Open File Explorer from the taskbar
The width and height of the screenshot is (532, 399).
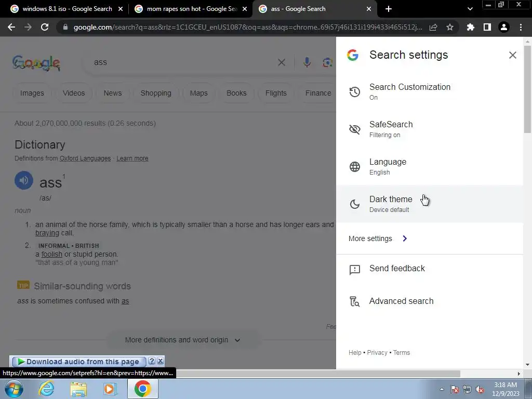(78, 389)
